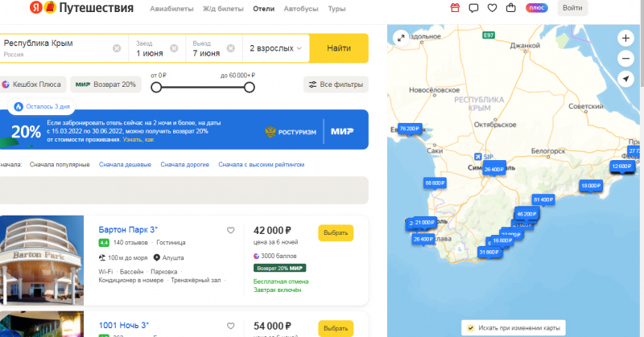Click Выбрать for Бартон Парк
Viewport: 644px width, 337px height.
click(x=336, y=232)
